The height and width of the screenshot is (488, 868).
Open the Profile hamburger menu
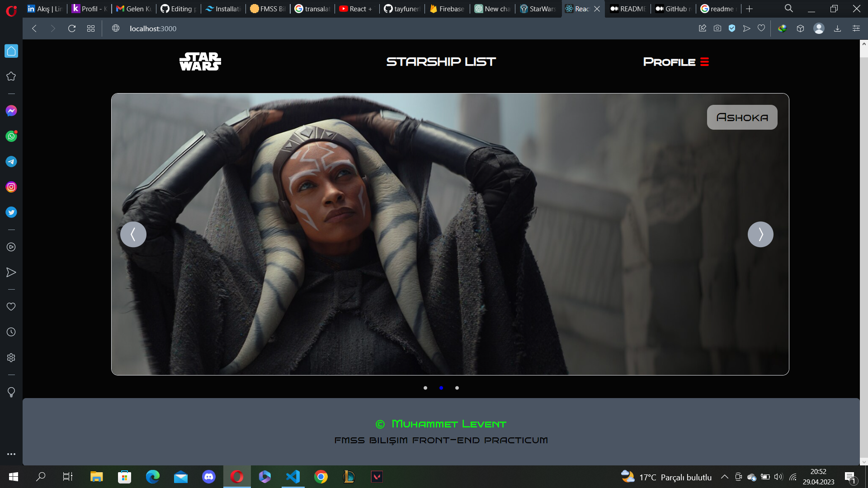coord(704,61)
